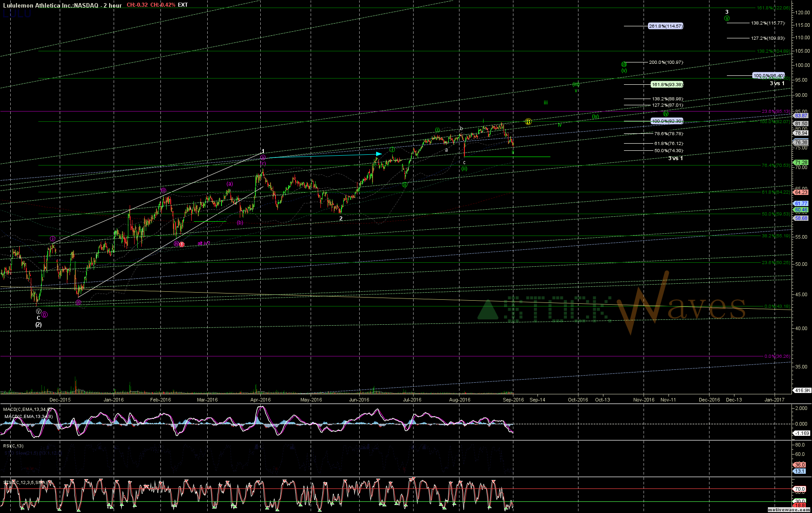
Task: Click the green 23.6%(50.25) level label
Action: 776,262
